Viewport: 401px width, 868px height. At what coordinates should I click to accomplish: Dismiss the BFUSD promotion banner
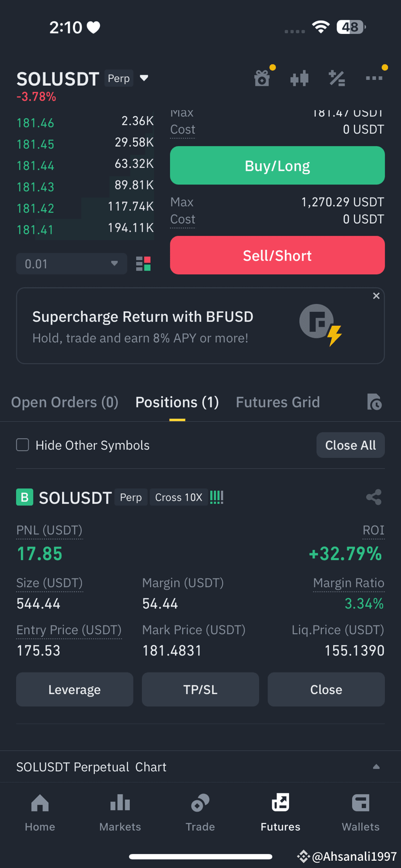(376, 296)
